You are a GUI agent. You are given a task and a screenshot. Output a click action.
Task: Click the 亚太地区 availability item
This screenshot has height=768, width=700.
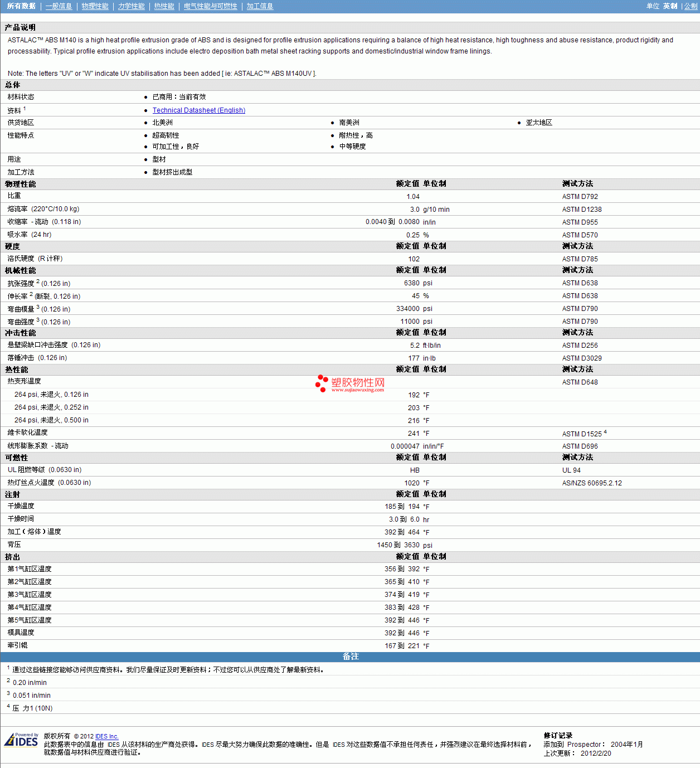[539, 123]
